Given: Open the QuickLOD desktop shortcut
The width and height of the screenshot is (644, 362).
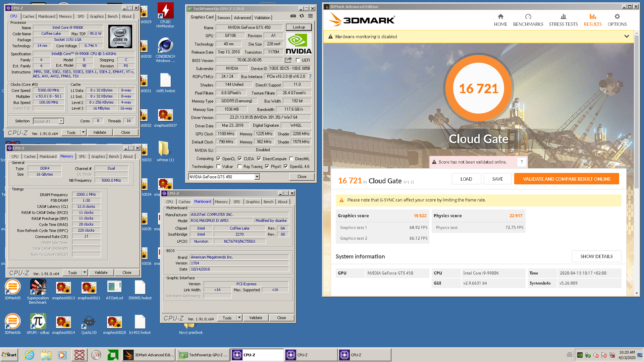Looking at the screenshot, I should coord(89,324).
